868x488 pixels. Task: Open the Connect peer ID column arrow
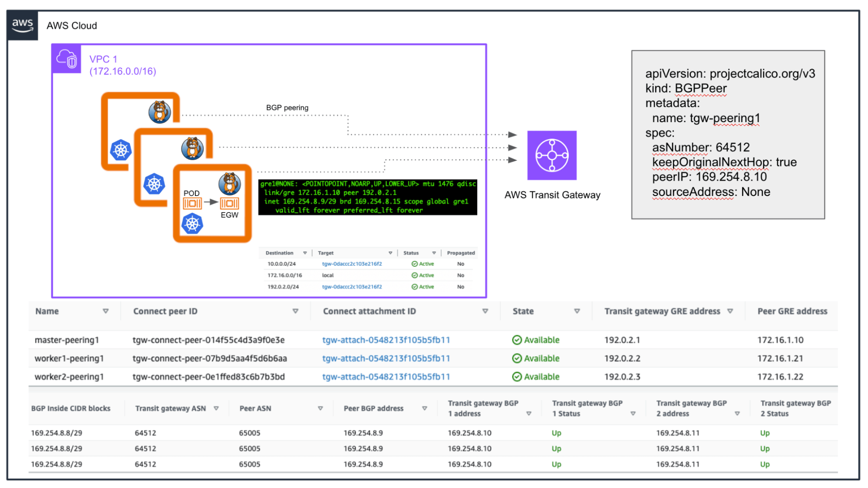295,311
